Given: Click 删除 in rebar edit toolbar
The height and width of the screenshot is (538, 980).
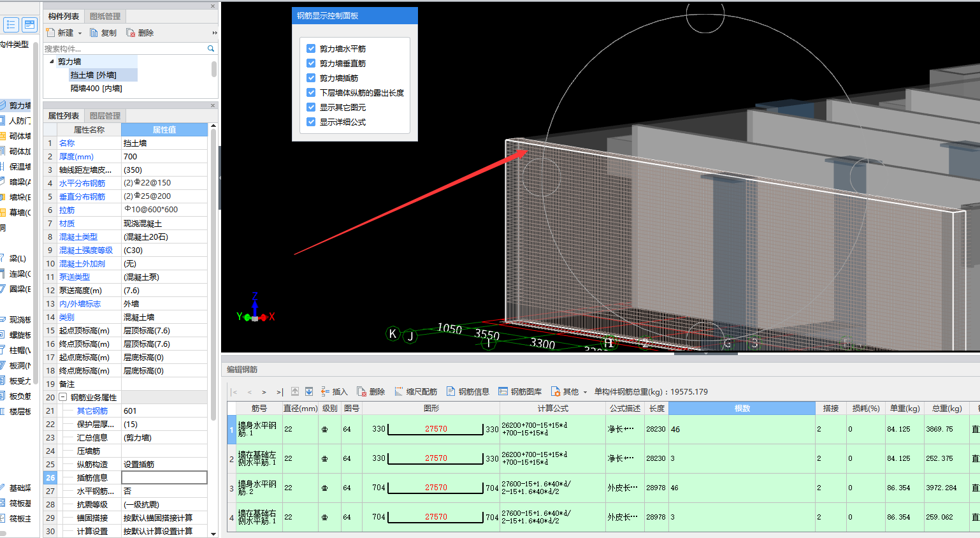Looking at the screenshot, I should point(371,391).
